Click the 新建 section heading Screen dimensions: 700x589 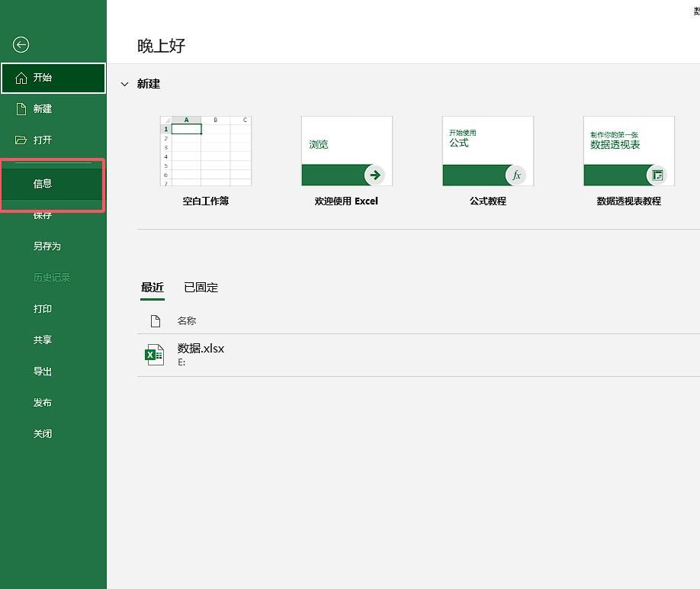click(x=149, y=84)
